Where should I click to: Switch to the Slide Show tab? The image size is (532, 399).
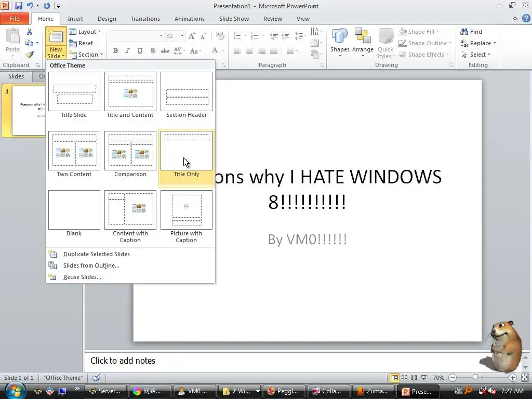point(234,19)
